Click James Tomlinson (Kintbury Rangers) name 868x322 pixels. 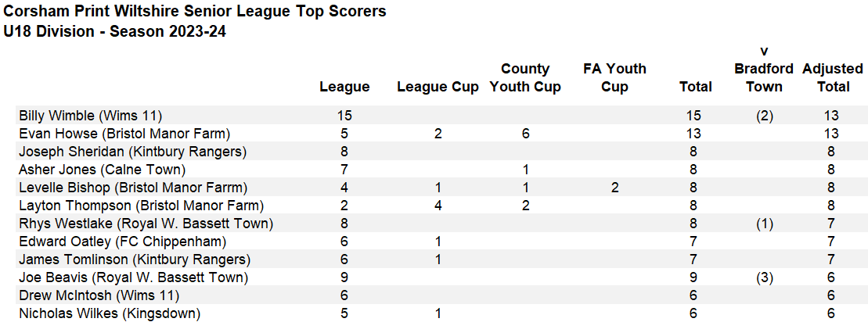click(135, 259)
